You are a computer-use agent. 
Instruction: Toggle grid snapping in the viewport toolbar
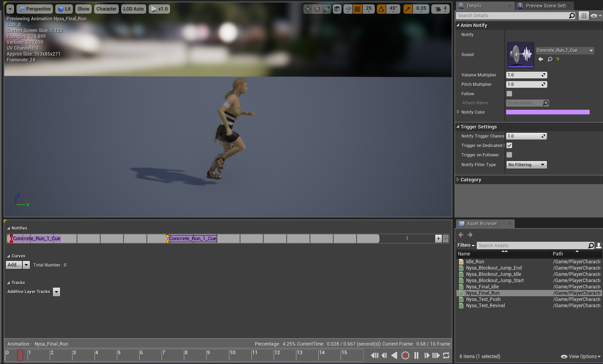[x=357, y=9]
